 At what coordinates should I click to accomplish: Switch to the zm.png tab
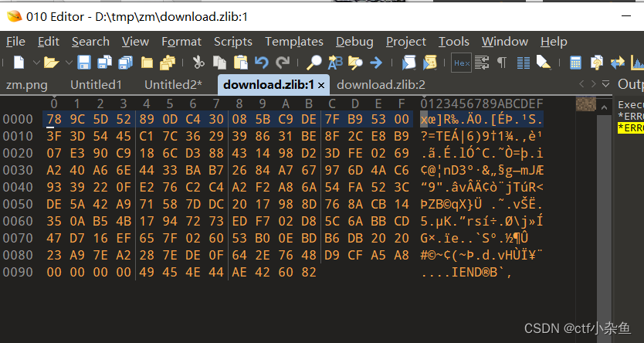[x=27, y=85]
